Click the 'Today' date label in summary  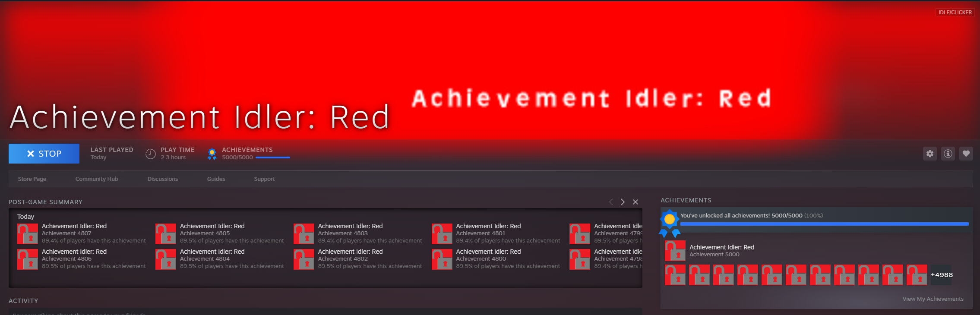pyautogui.click(x=25, y=217)
